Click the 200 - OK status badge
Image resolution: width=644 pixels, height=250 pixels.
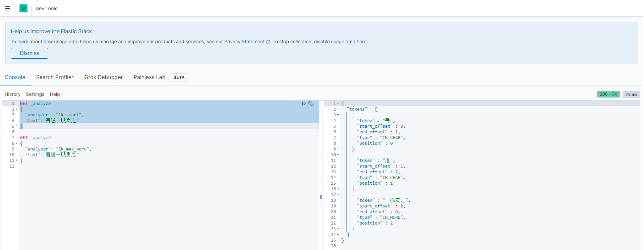coord(608,94)
